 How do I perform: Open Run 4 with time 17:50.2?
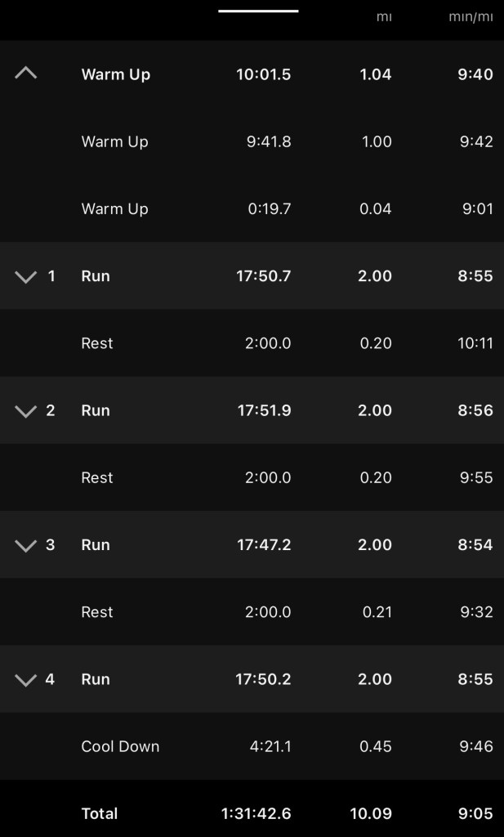point(264,679)
